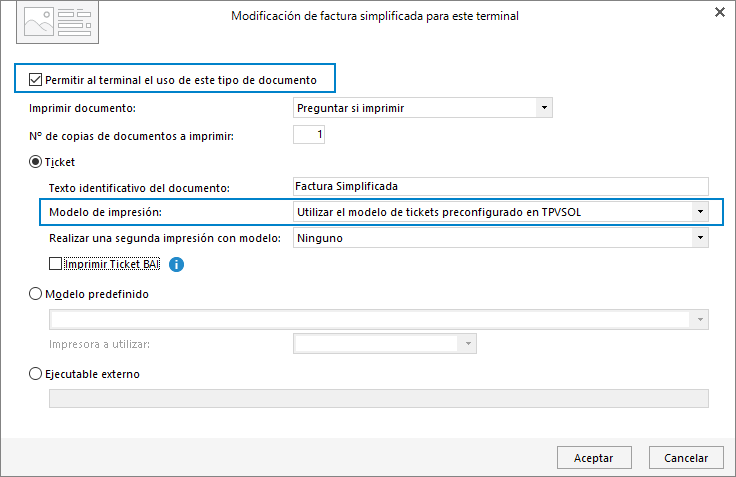Click the Texto identificativo field with Factura Simplificada
The width and height of the screenshot is (736, 477).
click(x=501, y=186)
